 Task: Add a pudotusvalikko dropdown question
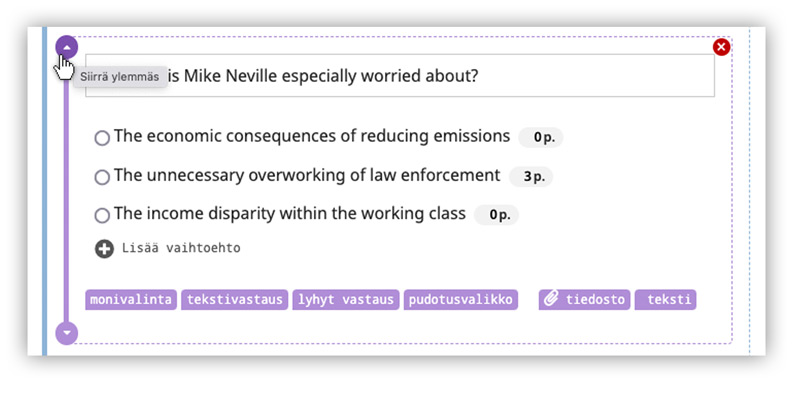coord(460,299)
